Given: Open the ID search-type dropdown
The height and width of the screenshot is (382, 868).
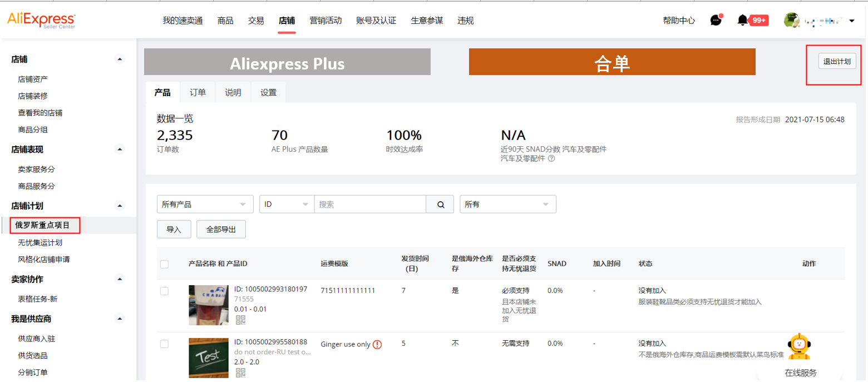Looking at the screenshot, I should (x=287, y=204).
